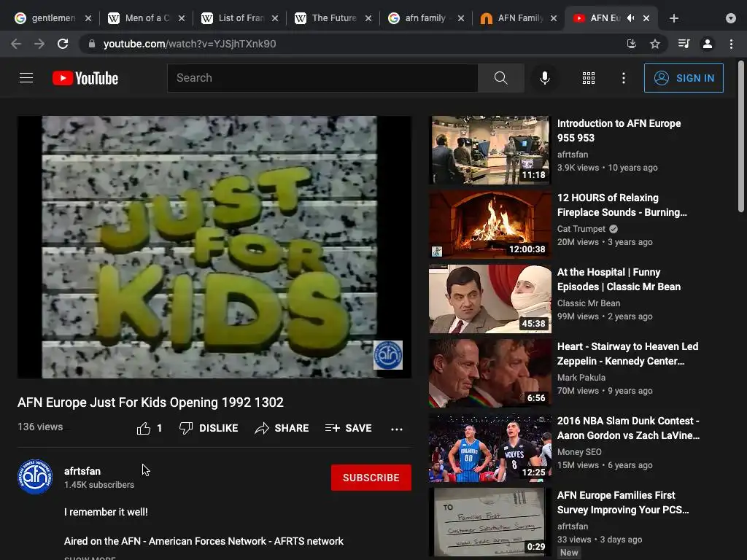
Task: Open YouTube settings three-dot menu
Action: 624,78
